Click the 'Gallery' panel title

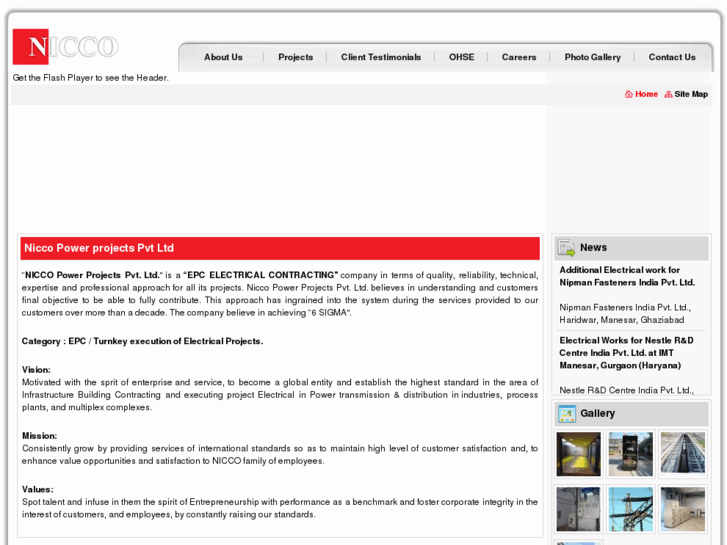597,413
